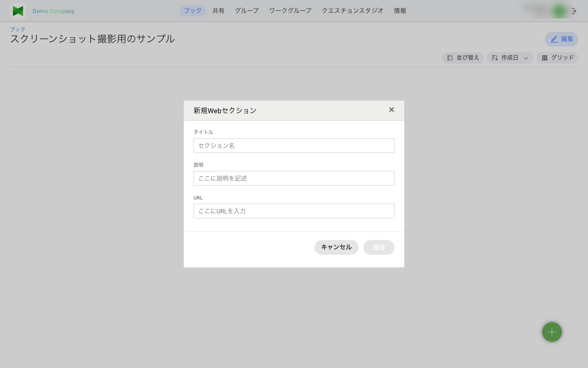Switch to グリッド view
This screenshot has width=588, height=368.
[557, 58]
